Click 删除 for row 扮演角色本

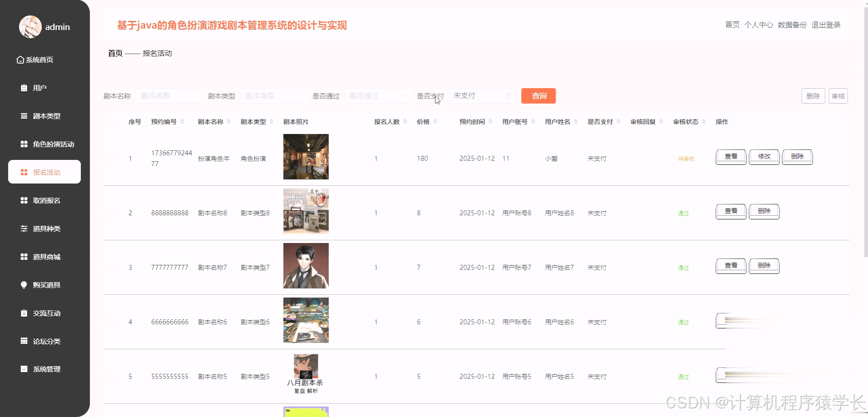pos(797,157)
